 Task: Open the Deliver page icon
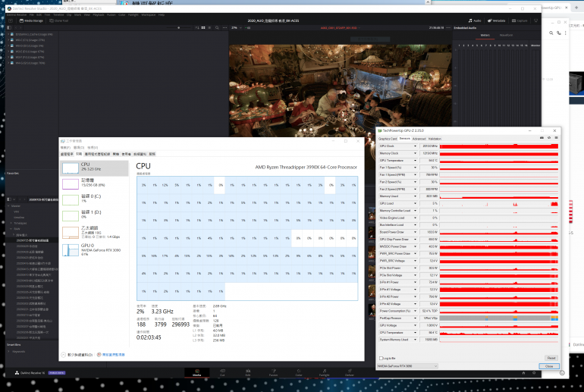(x=349, y=372)
